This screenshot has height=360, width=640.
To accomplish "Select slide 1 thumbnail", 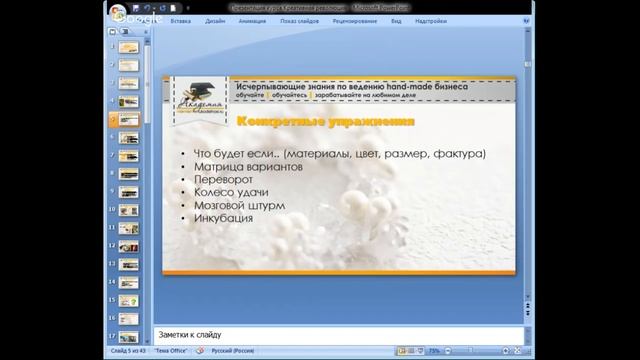I will click(x=129, y=47).
